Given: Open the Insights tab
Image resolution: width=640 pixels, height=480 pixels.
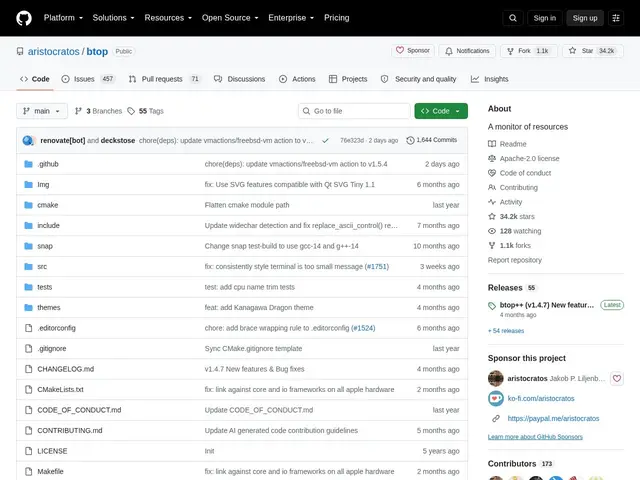Looking at the screenshot, I should point(489,79).
